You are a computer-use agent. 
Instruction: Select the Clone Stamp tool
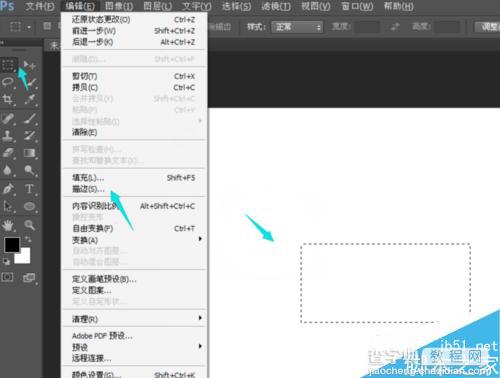8,135
